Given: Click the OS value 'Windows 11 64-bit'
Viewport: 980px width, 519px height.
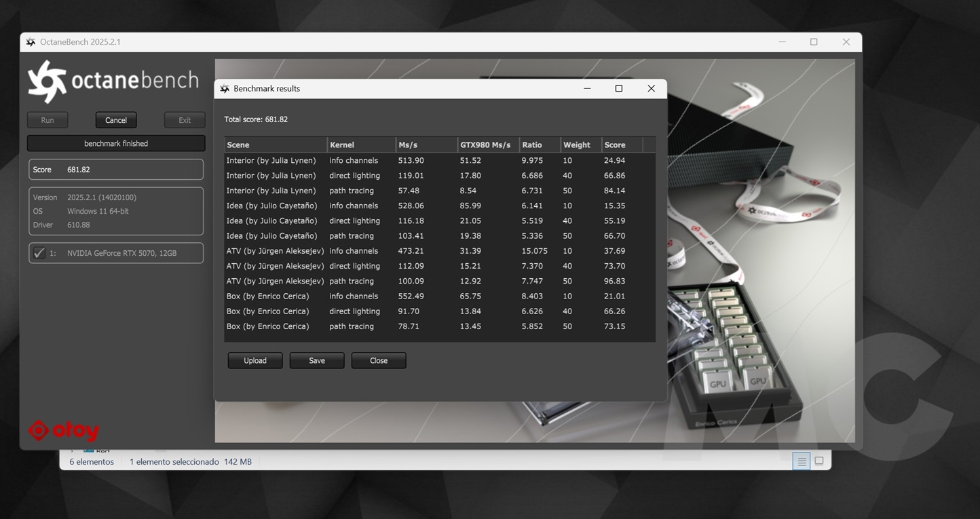Looking at the screenshot, I should [98, 211].
